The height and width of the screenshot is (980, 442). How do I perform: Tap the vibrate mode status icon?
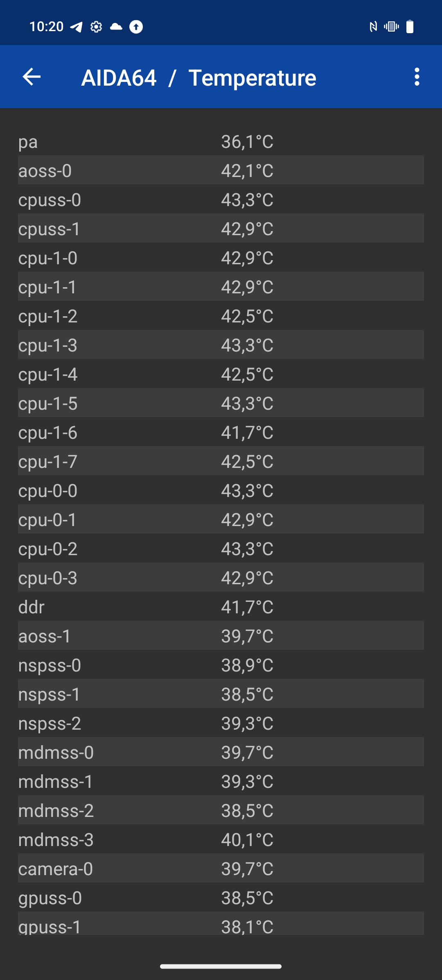coord(391,27)
